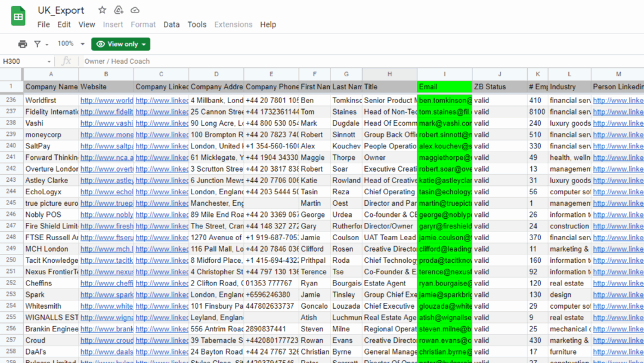Open the Help menu
This screenshot has height=363, width=644.
coord(268,24)
